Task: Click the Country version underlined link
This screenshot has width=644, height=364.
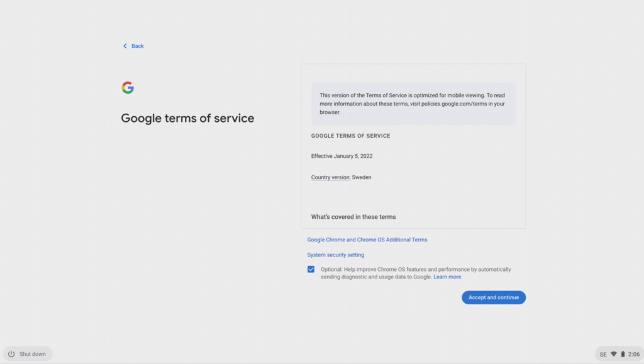Action: pos(331,177)
